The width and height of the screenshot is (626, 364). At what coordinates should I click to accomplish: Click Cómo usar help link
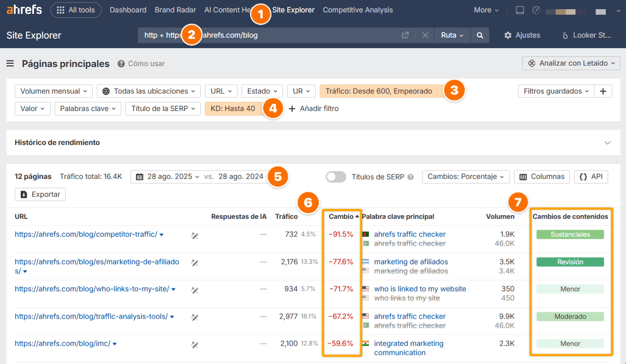(141, 64)
